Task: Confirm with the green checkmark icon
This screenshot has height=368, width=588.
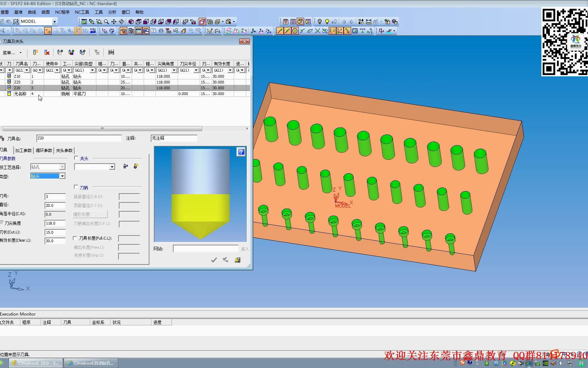Action: click(214, 260)
